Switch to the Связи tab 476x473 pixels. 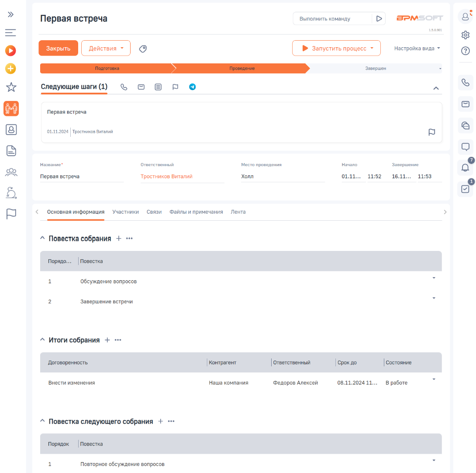click(x=154, y=212)
